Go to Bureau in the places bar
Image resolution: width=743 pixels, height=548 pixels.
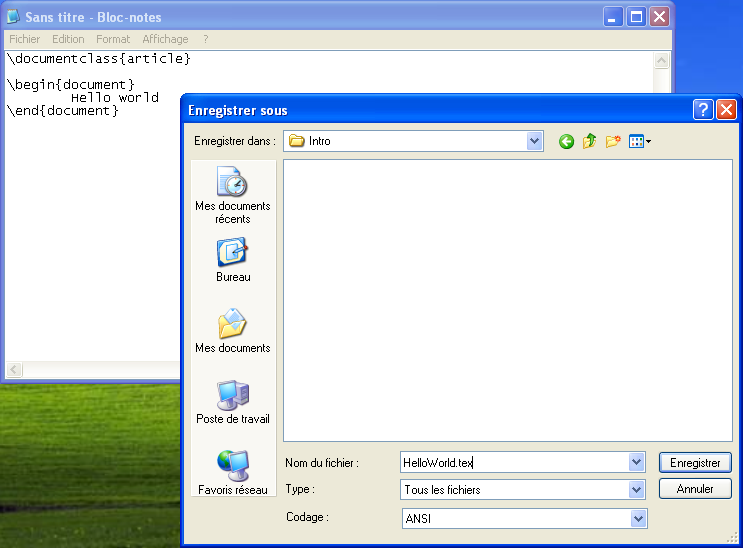coord(233,260)
